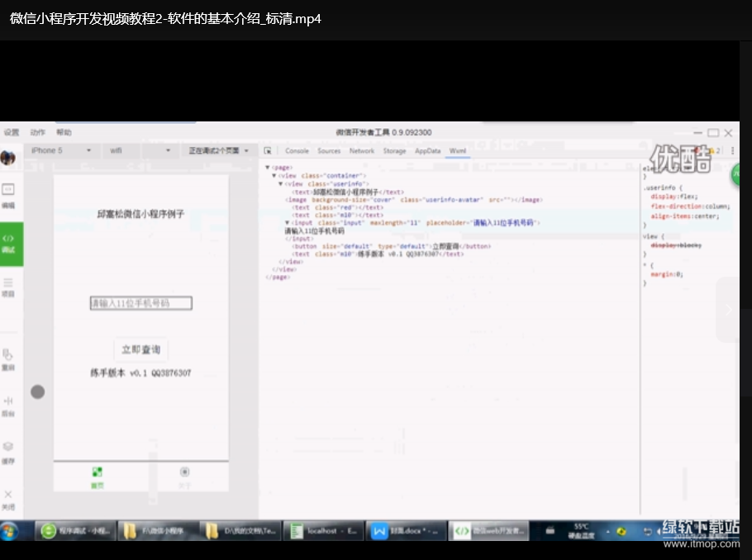752x560 pixels.
Task: Collapse the view container node arrow
Action: [274, 175]
